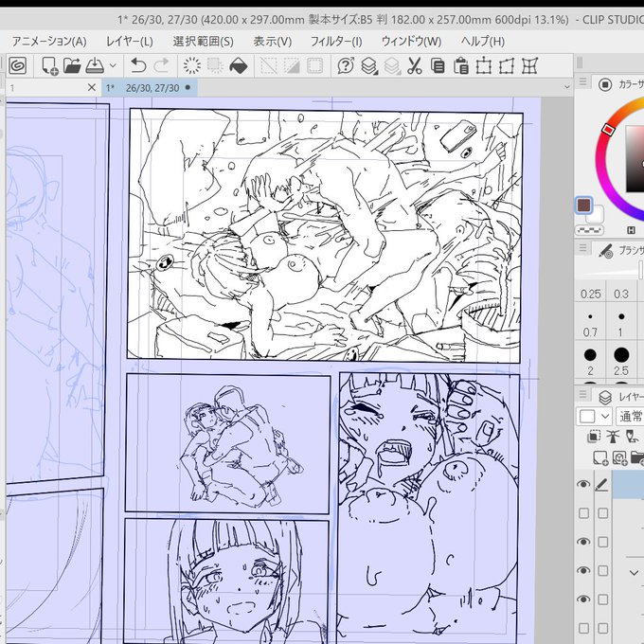Select the transparent color checkerboard swatch
This screenshot has height=644, width=644.
coord(589,230)
